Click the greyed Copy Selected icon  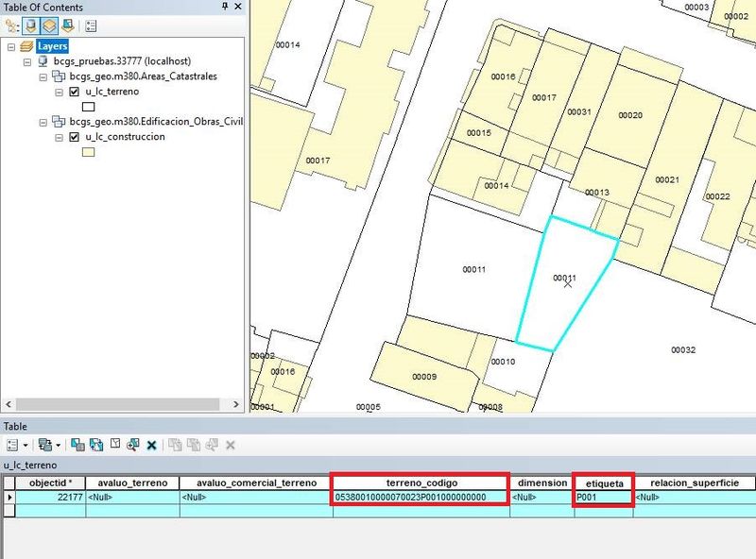click(175, 445)
